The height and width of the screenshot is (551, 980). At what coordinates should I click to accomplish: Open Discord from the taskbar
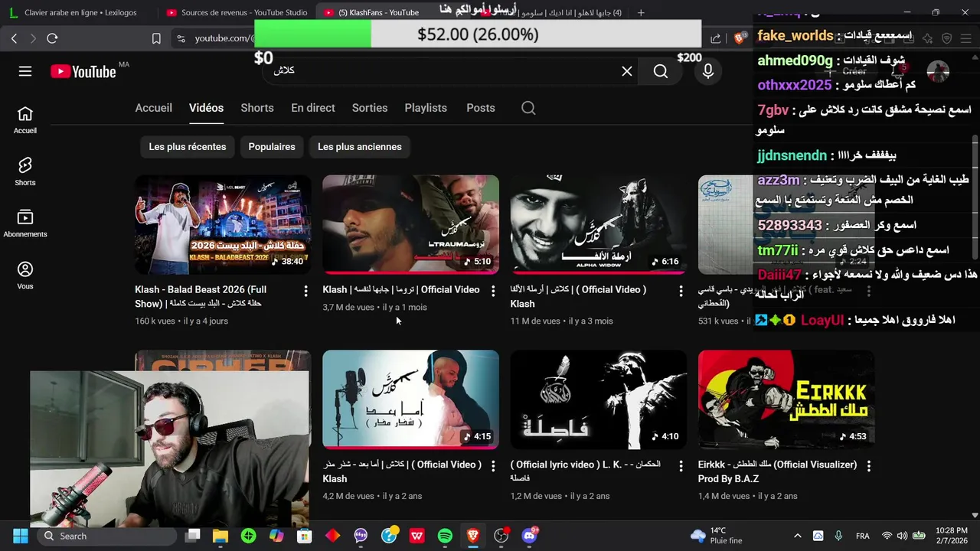click(x=529, y=536)
